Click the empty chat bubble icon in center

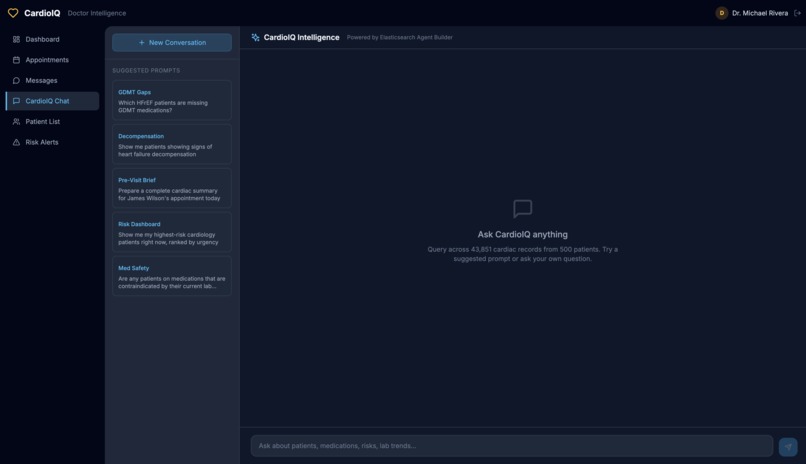[x=523, y=209]
